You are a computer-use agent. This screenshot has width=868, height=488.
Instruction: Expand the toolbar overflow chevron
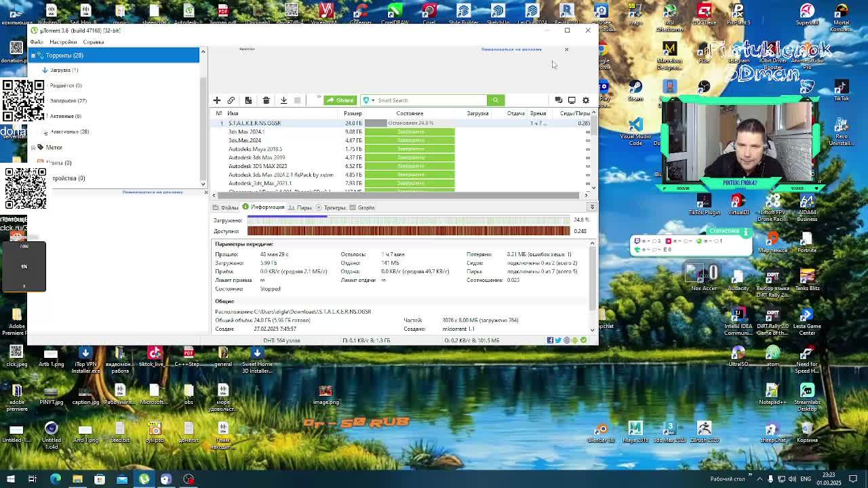319,98
